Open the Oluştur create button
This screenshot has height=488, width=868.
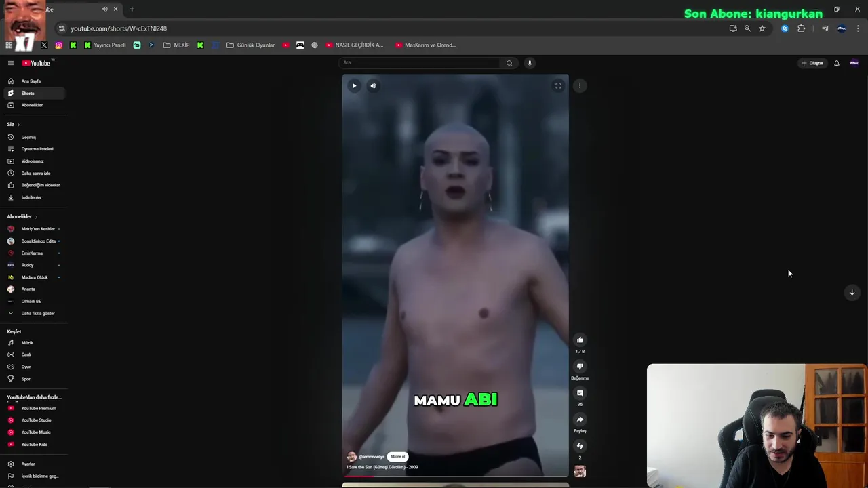point(812,63)
